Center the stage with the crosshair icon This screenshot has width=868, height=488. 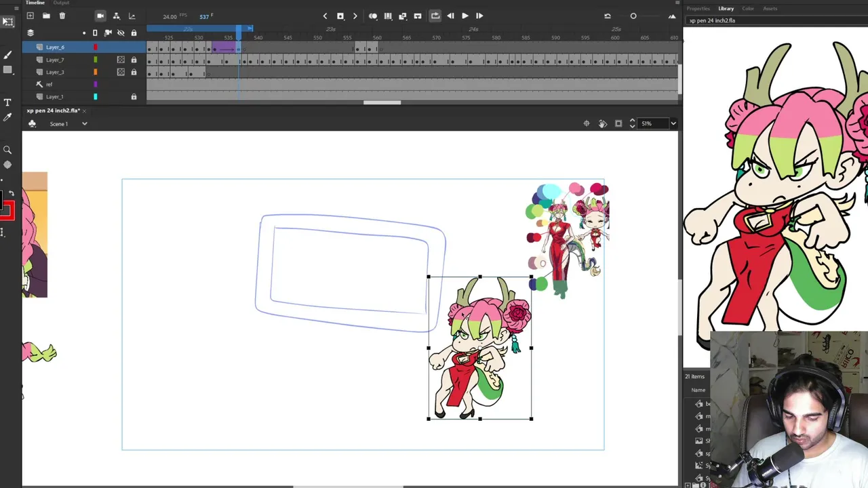coord(587,123)
